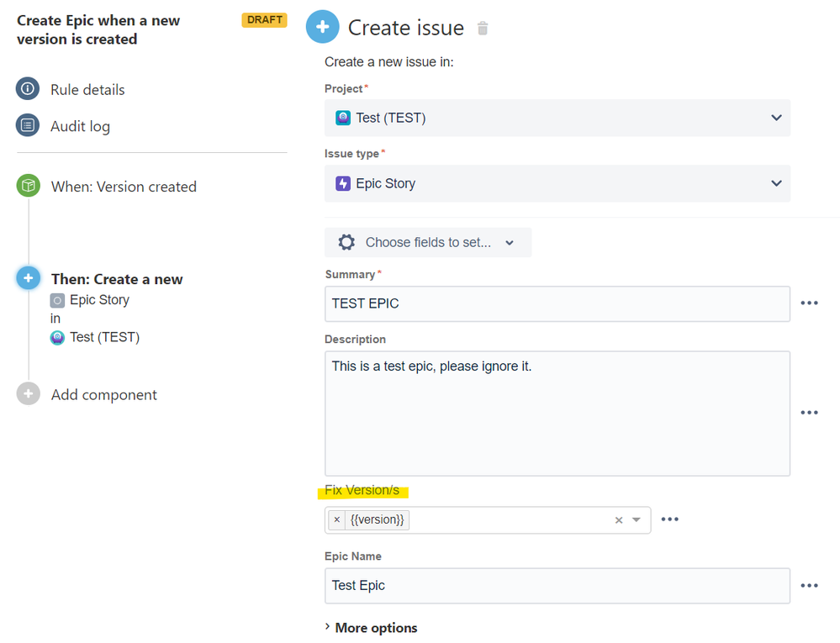Image resolution: width=840 pixels, height=643 pixels.
Task: Select When: Version created step
Action: tap(124, 187)
